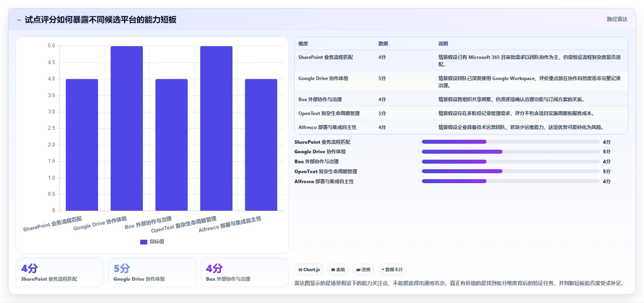Click the 说明 column header
This screenshot has height=303, width=644.
click(x=443, y=44)
